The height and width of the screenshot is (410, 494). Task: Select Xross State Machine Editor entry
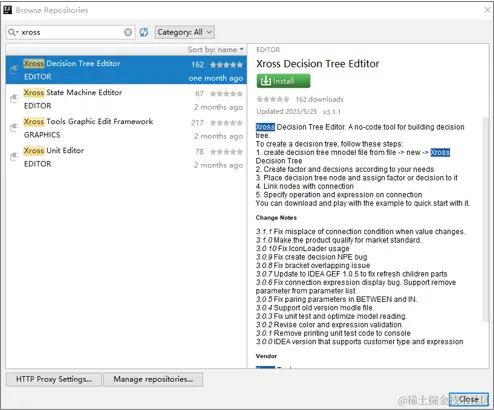point(126,99)
